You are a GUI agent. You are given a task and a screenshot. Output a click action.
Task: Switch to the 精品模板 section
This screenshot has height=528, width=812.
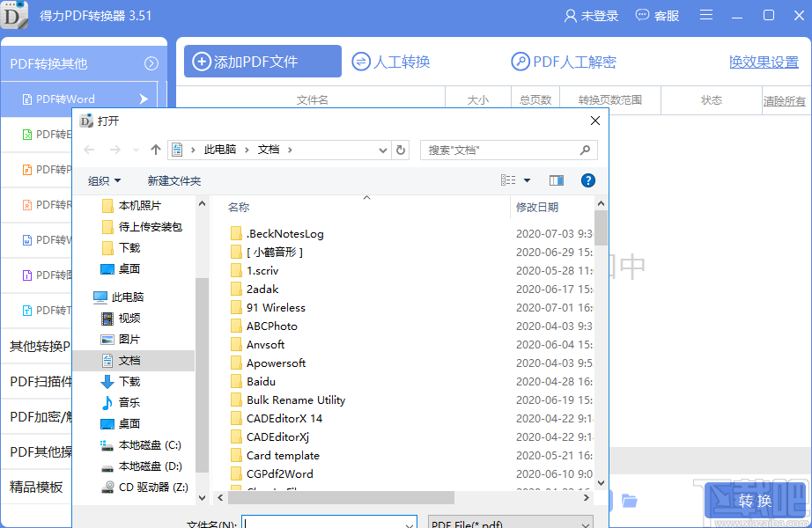(35, 486)
